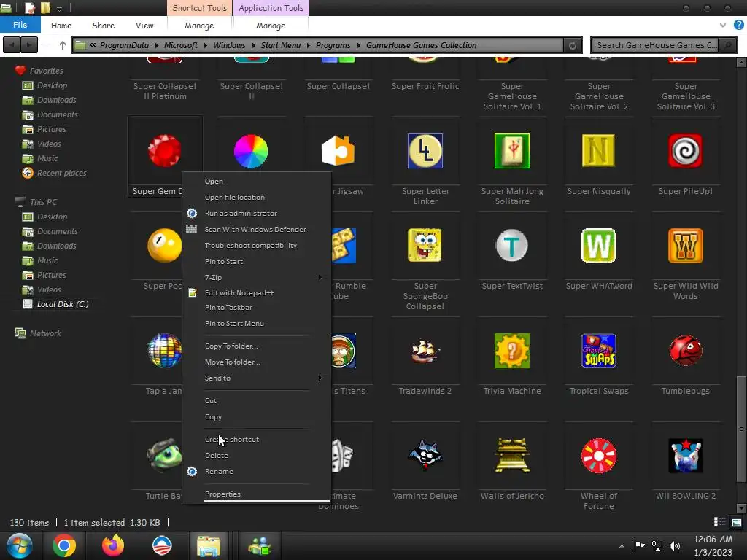Switch to large icons view in status bar
747x560 pixels.
coord(737,522)
